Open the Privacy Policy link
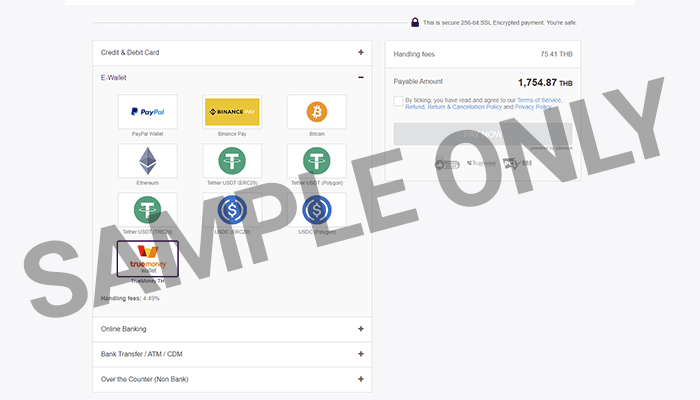700x400 pixels. point(532,107)
